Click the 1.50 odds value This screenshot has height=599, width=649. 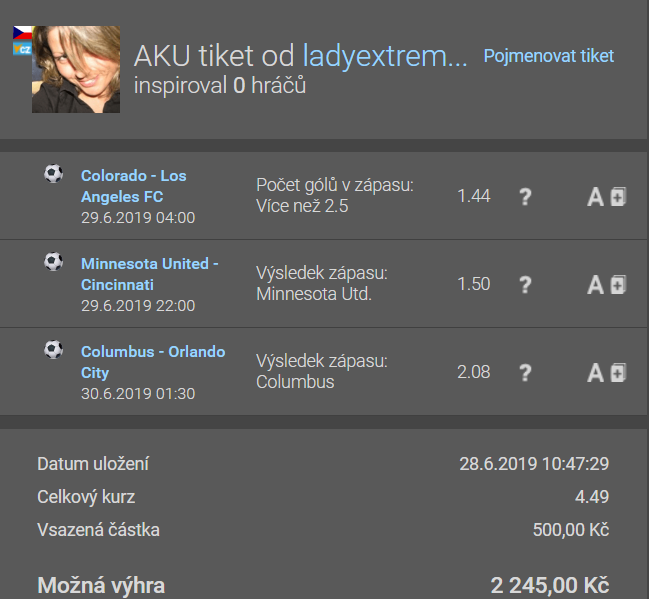tap(473, 284)
